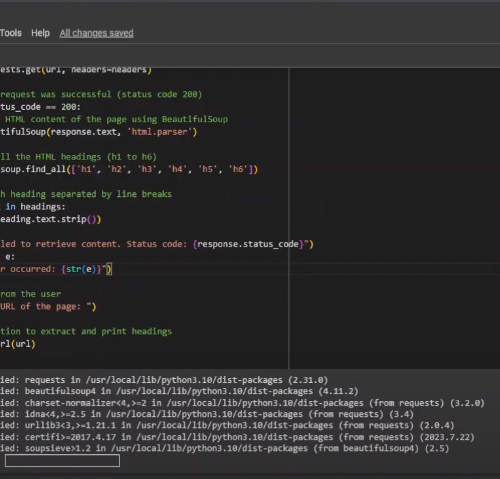Viewport: 500px width, 479px height.
Task: Click the 'eading.text.strip())' code line
Action: click(51, 219)
